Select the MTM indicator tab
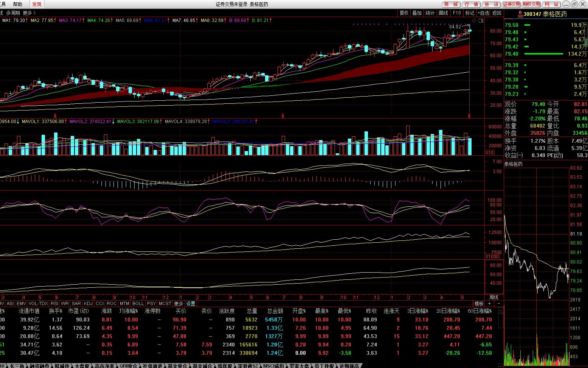 [124, 304]
